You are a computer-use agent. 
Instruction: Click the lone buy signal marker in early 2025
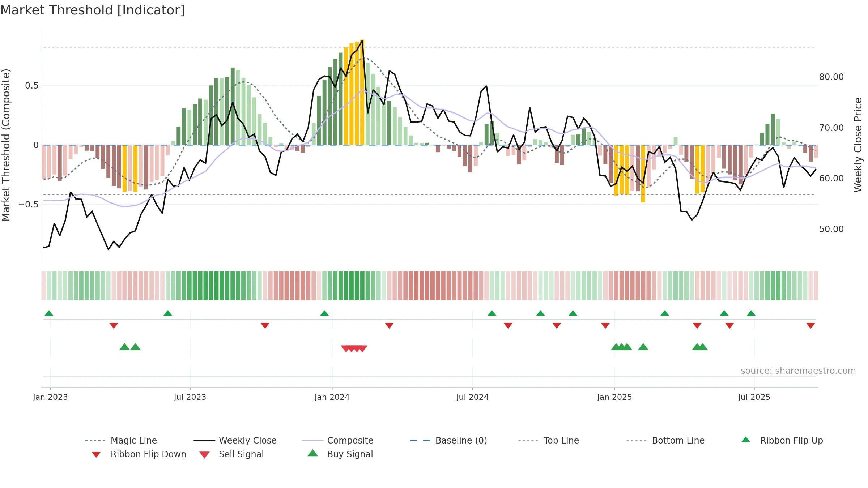(x=643, y=347)
